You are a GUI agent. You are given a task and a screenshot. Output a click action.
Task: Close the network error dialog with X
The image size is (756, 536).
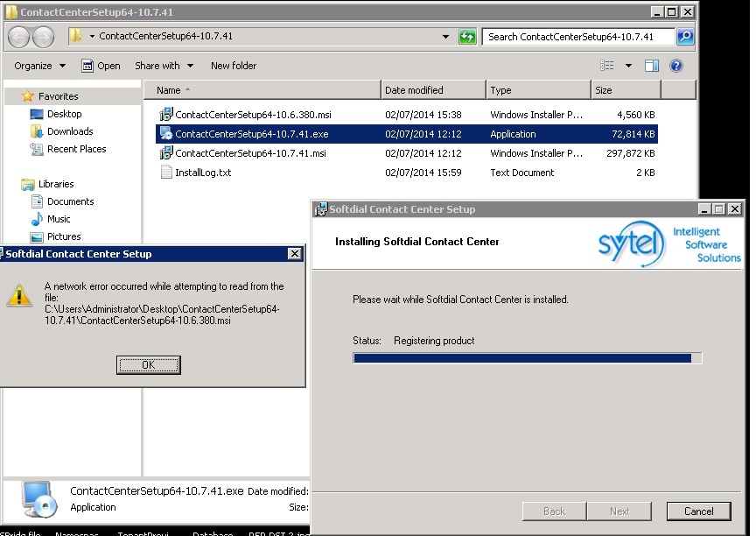(295, 254)
